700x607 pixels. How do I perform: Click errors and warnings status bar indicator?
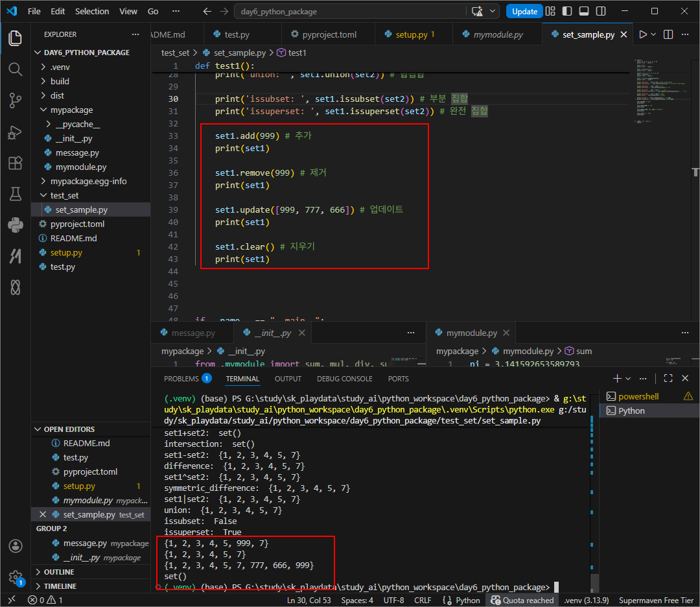(45, 601)
